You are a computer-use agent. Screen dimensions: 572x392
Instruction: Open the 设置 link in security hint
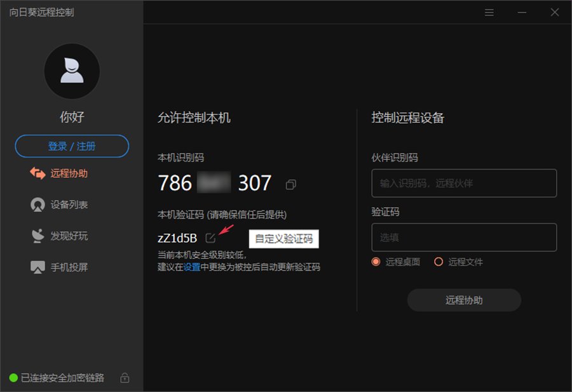(191, 267)
